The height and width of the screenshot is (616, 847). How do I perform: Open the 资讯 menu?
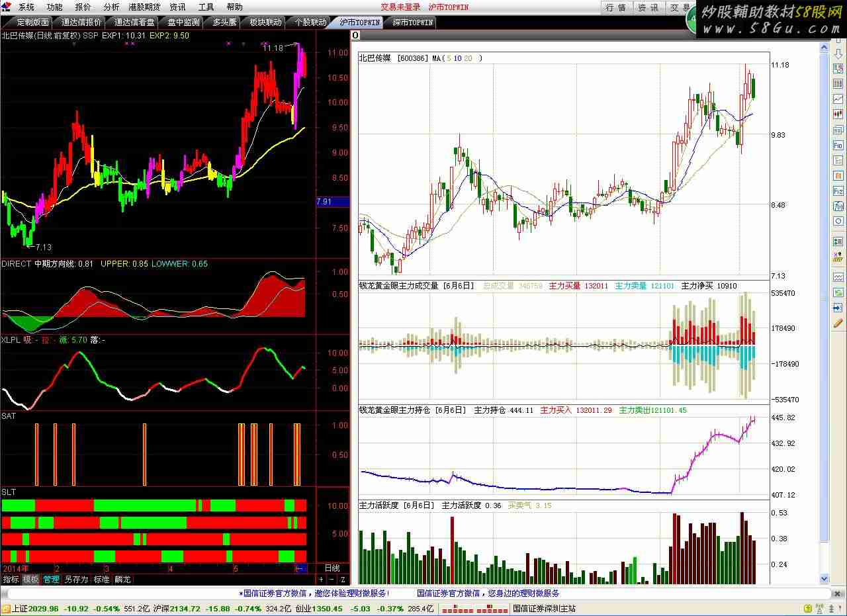178,7
